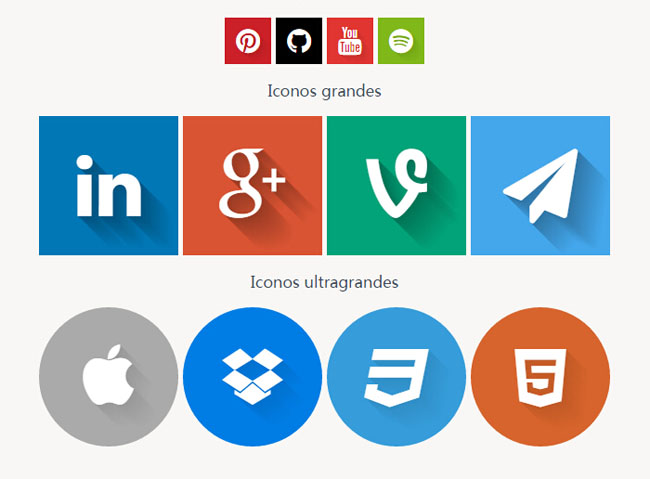Screen dimensions: 650x479
Task: Click the blue Dropbox circle icon
Action: click(x=252, y=377)
